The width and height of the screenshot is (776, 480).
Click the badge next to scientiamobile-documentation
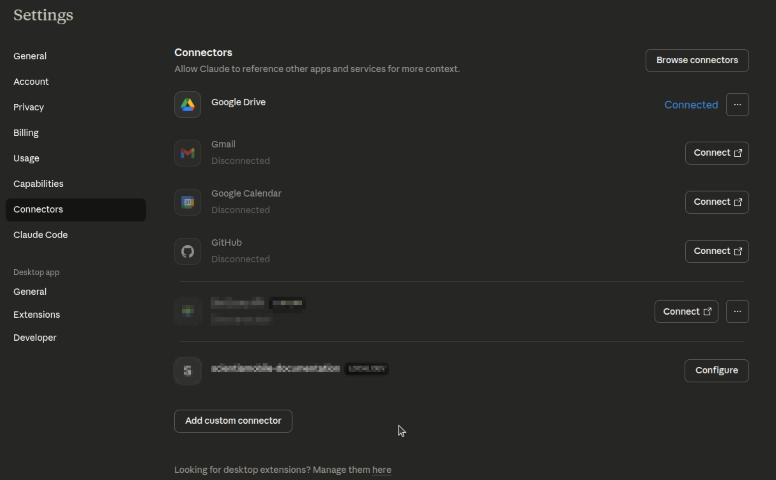(x=367, y=369)
